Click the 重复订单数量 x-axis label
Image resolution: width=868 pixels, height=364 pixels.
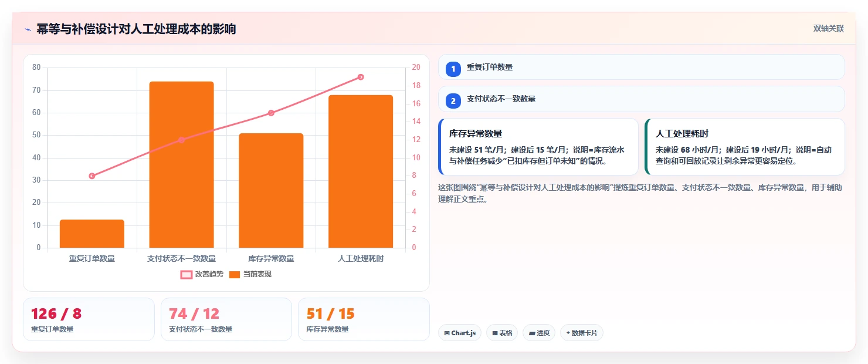[92, 258]
